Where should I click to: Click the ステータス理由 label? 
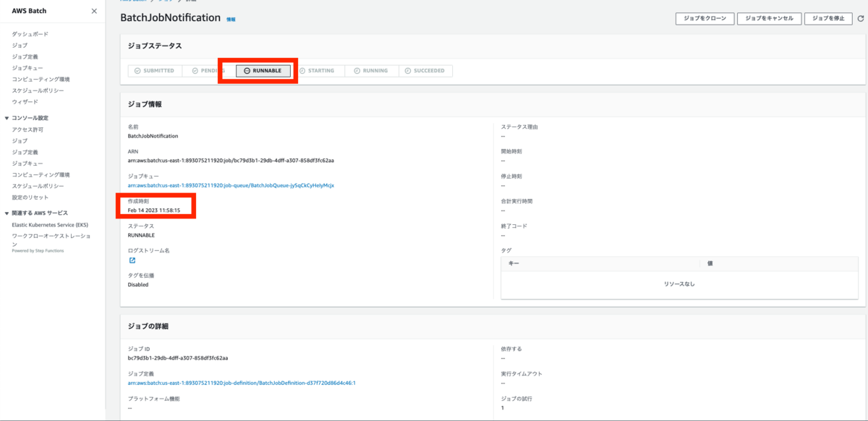pyautogui.click(x=519, y=127)
